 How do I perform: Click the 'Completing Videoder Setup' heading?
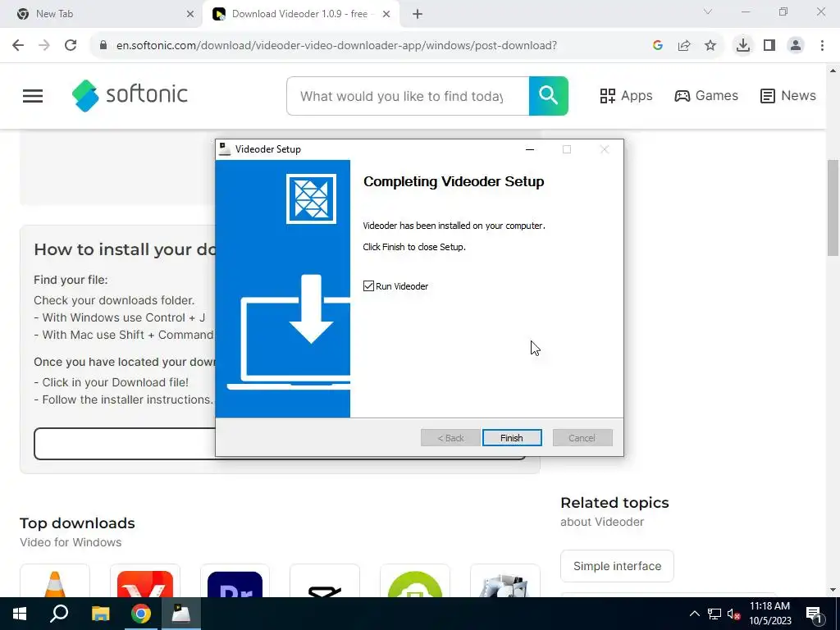coord(454,181)
